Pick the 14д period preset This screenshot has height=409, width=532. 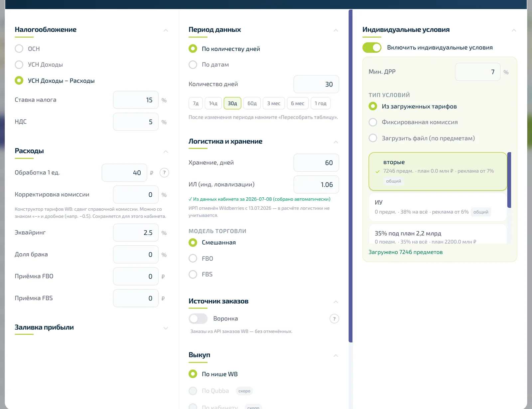213,103
